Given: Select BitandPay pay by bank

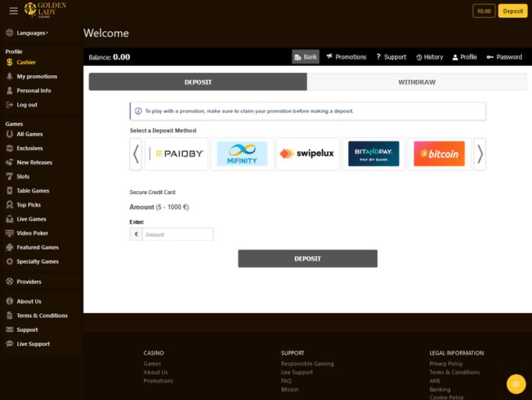Looking at the screenshot, I should 373,154.
